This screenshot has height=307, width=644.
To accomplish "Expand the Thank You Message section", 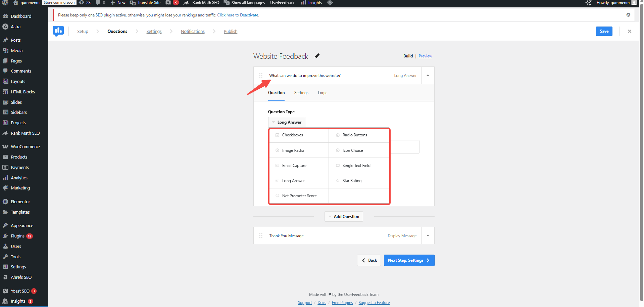I will 428,236.
